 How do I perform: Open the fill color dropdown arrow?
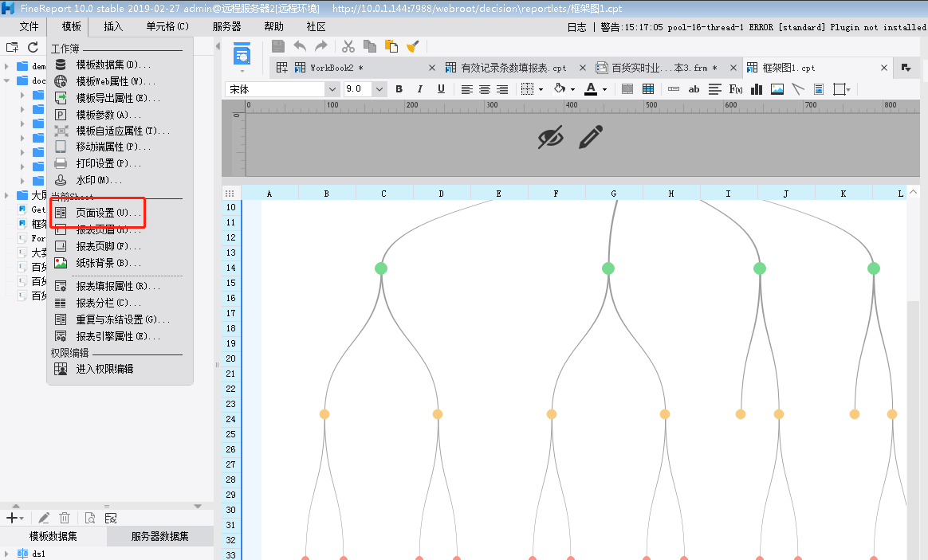[x=573, y=90]
